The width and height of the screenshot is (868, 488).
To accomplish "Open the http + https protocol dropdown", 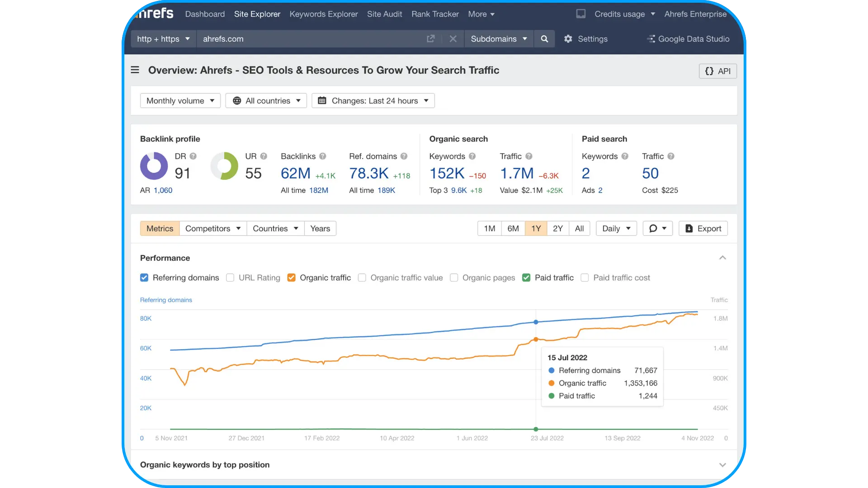I will [x=163, y=39].
